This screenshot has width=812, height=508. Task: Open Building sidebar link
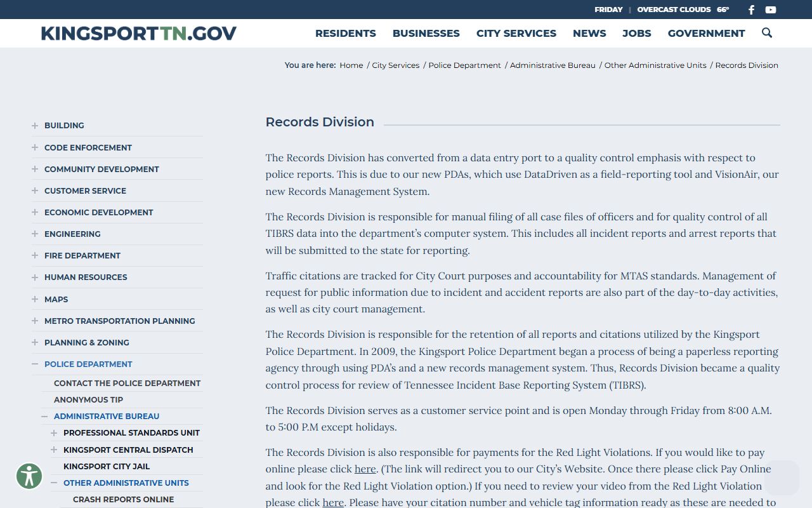click(64, 126)
